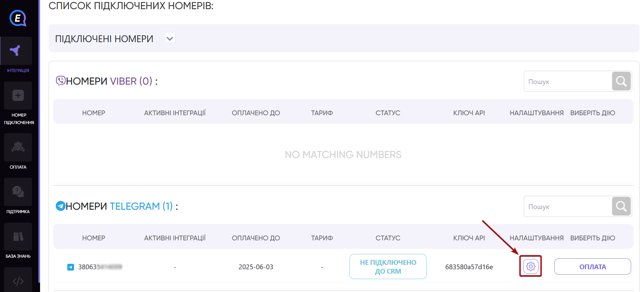This screenshot has width=644, height=292.
Task: Click the Оплата button for Telegram number
Action: pyautogui.click(x=592, y=267)
